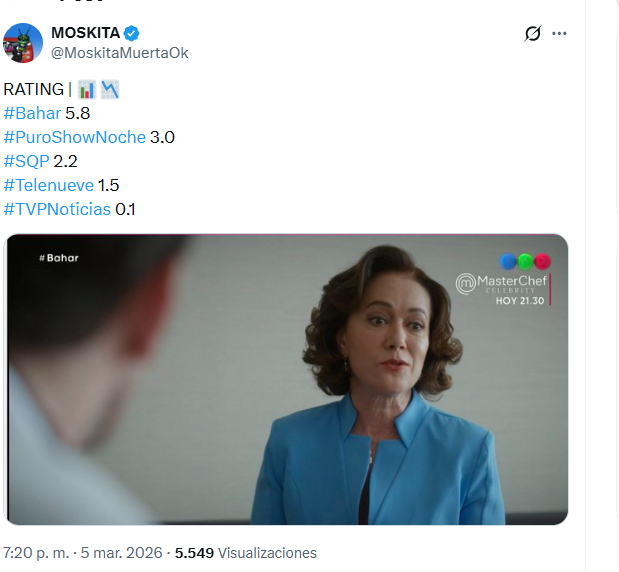Open the MOSKITA display name

pos(84,33)
